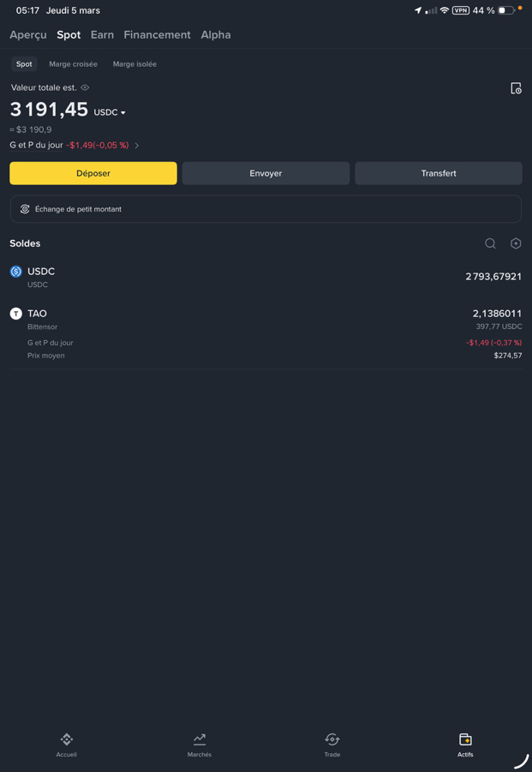Select the Marge isolée sub-tab
The image size is (532, 772).
tap(134, 64)
